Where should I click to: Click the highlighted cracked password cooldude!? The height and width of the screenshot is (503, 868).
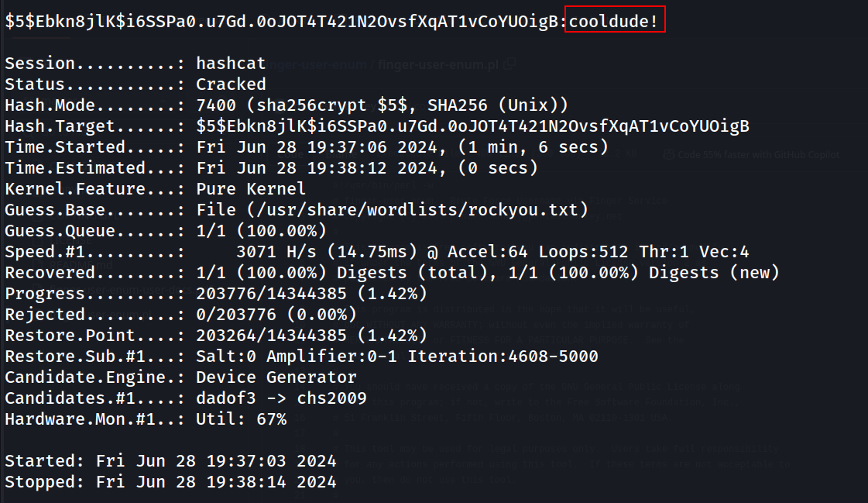click(x=613, y=21)
